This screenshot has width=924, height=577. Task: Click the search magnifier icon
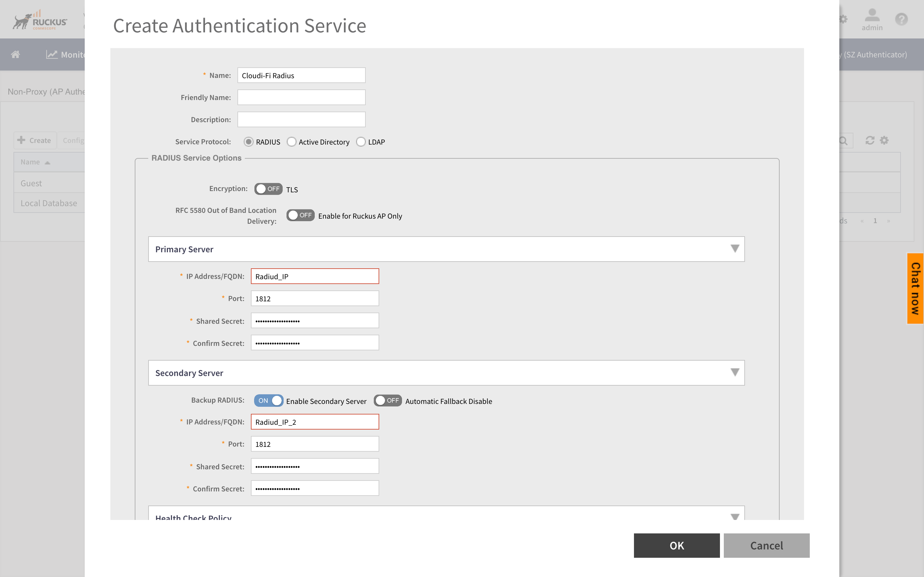coord(844,140)
